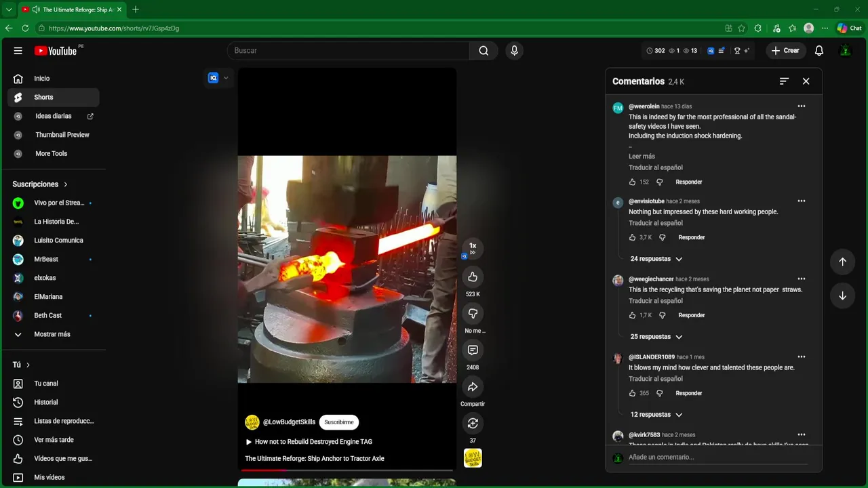
Task: Click the remix icon showing 37
Action: [473, 424]
